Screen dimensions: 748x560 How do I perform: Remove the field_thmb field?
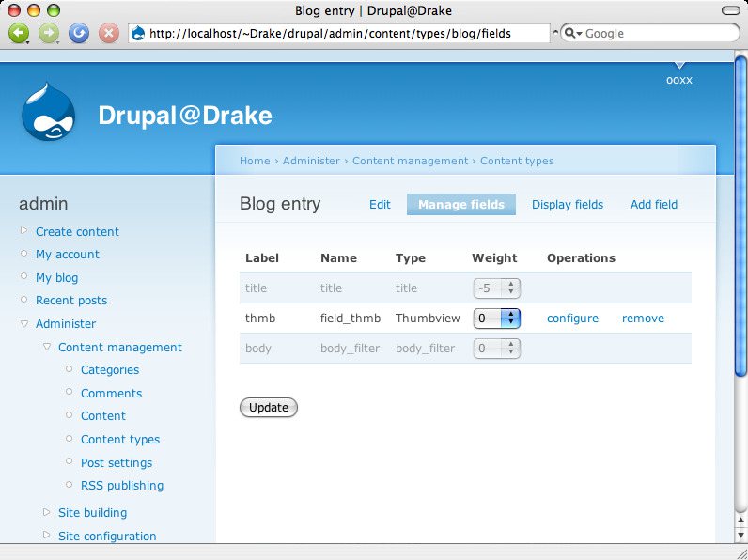point(643,319)
